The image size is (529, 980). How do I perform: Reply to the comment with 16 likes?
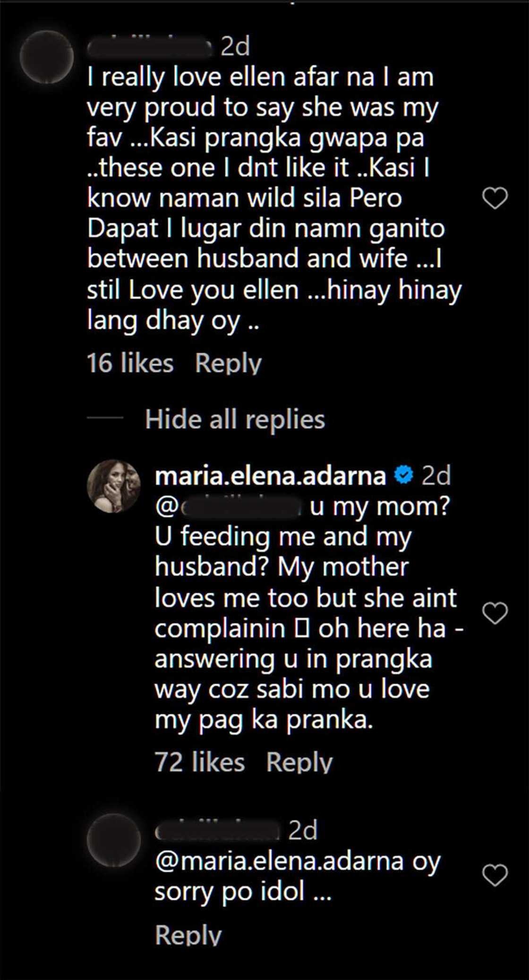coord(228,363)
